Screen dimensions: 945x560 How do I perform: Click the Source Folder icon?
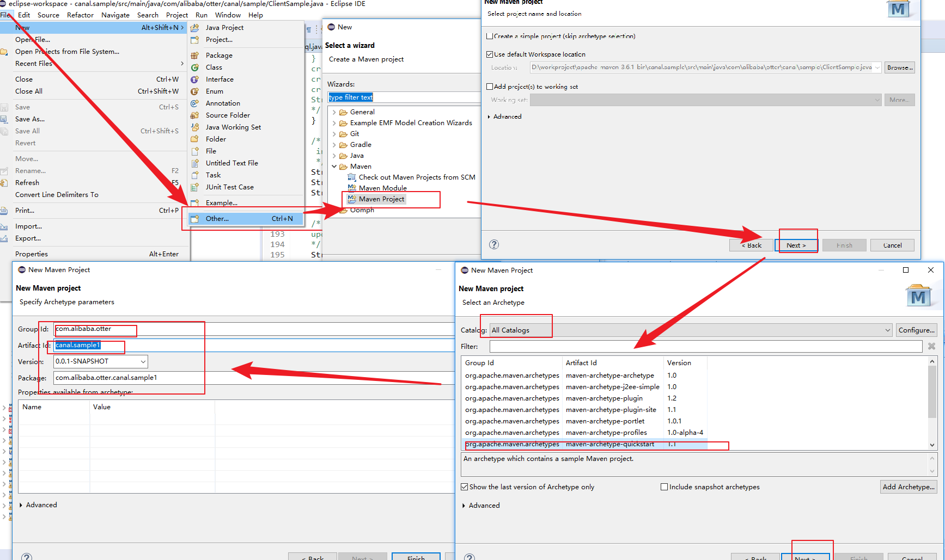(x=195, y=115)
